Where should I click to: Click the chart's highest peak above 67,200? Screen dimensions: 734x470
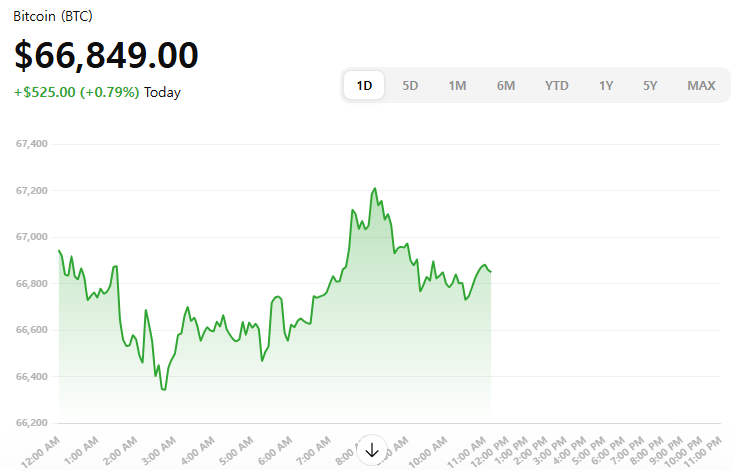375,188
